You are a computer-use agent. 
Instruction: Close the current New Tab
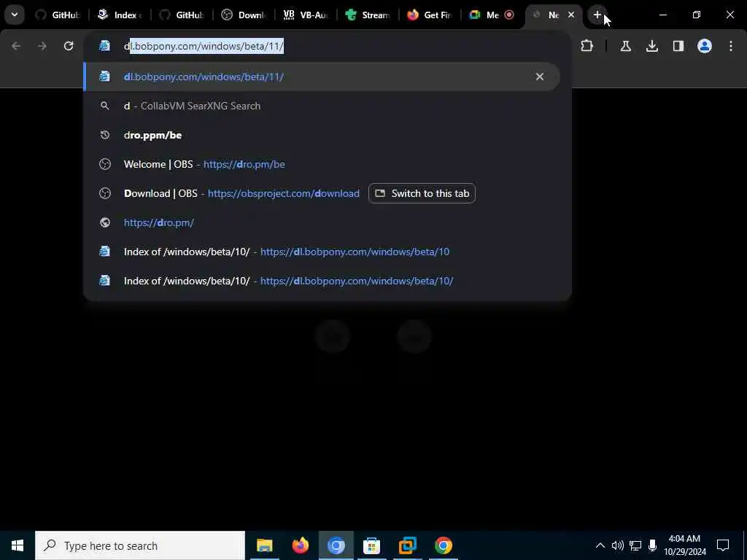(571, 15)
